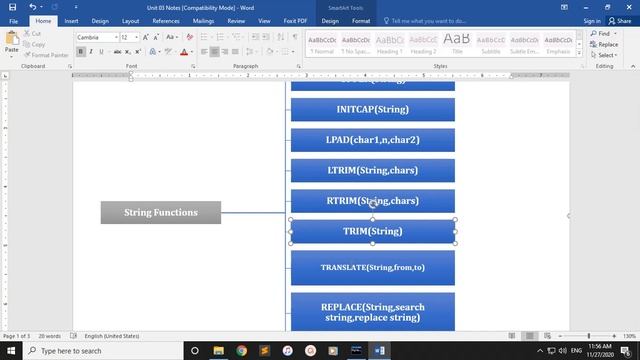Open the Cambria font name dropdown
Image resolution: width=640 pixels, height=360 pixels.
coord(116,38)
